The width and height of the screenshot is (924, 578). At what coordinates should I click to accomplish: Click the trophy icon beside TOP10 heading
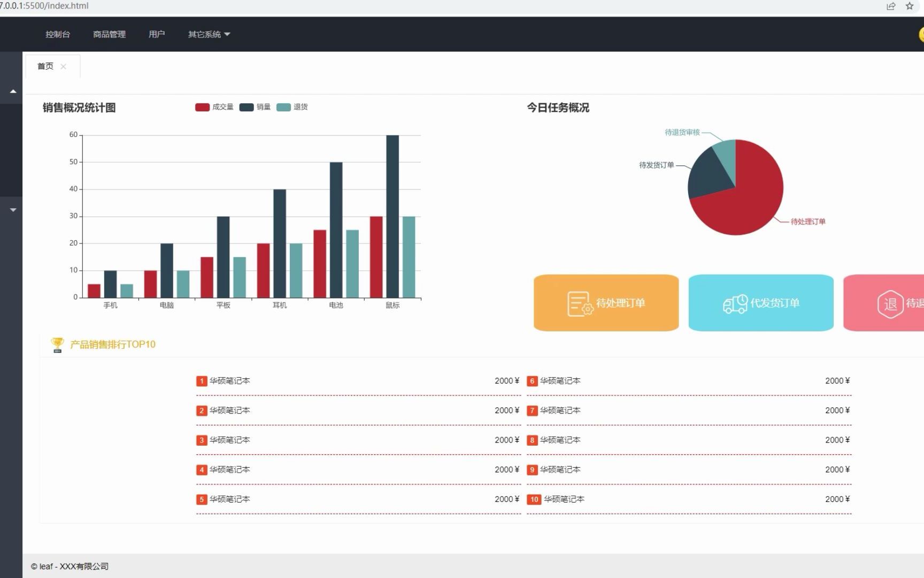pos(57,345)
